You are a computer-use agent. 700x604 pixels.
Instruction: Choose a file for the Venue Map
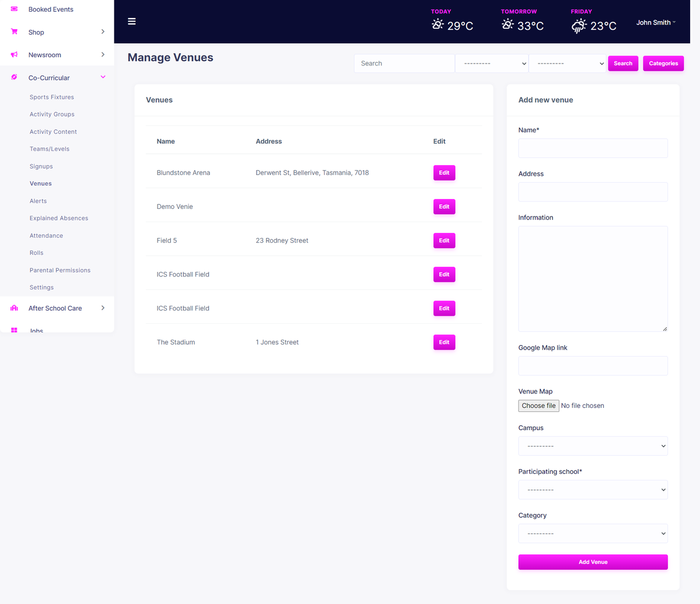538,405
